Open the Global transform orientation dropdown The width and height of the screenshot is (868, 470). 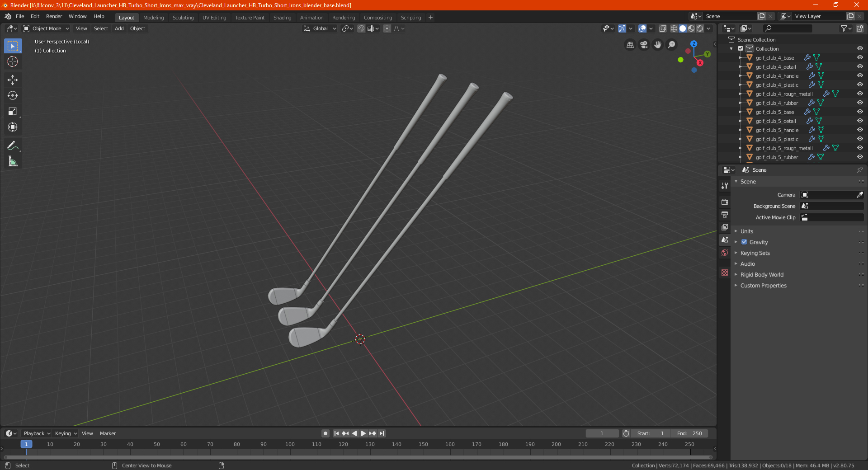click(x=320, y=28)
